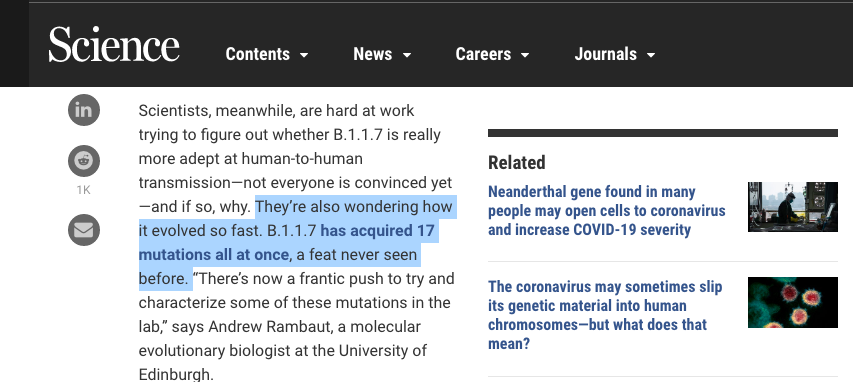Click the Related section heading
This screenshot has height=382, width=853.
516,163
